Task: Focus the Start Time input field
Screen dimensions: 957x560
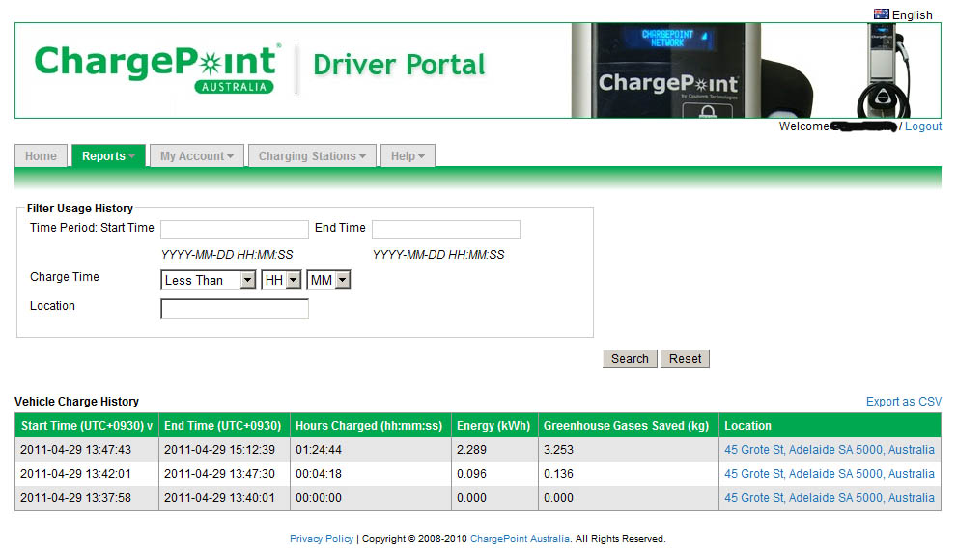Action: point(235,230)
